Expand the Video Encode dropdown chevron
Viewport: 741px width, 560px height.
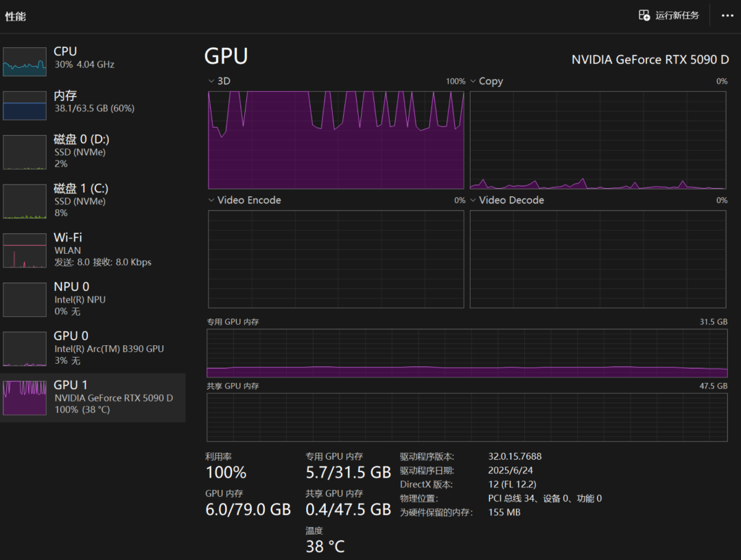pos(211,200)
